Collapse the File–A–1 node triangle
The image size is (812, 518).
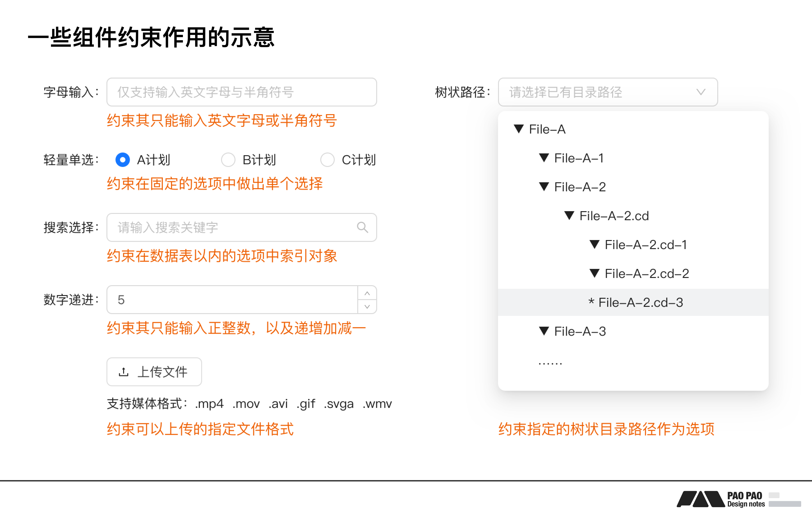pyautogui.click(x=544, y=157)
